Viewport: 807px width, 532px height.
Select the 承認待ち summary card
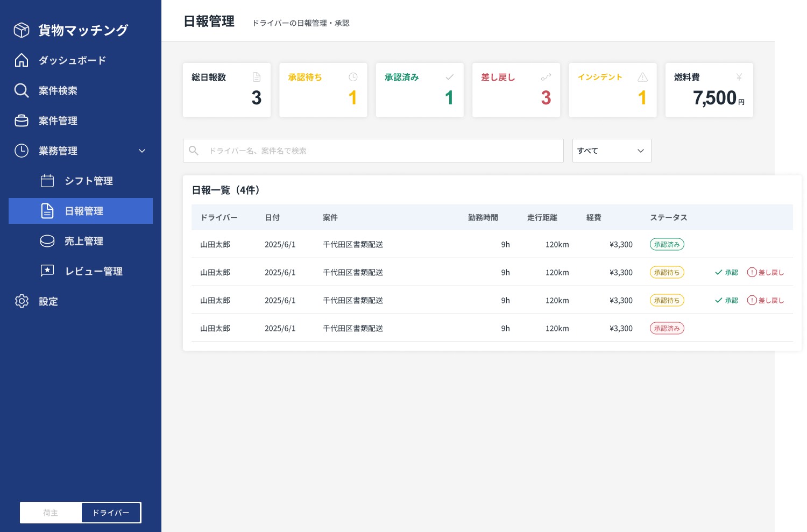tap(323, 90)
